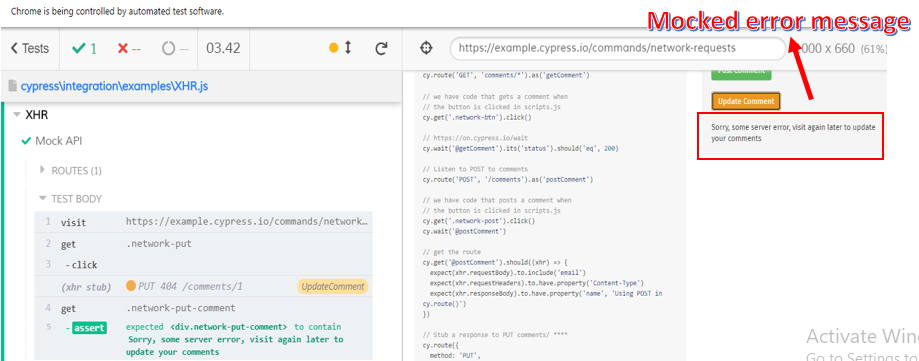The image size is (919, 361).
Task: Click the cy.route('POST', '/comments') code line
Action: [508, 179]
